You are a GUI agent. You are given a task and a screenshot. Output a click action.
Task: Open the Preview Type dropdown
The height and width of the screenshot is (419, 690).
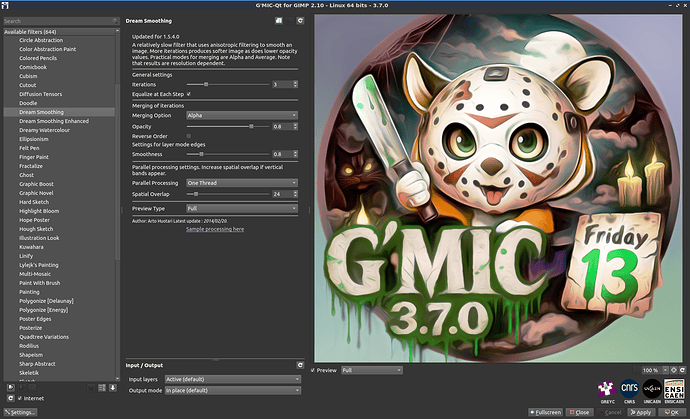(x=242, y=208)
